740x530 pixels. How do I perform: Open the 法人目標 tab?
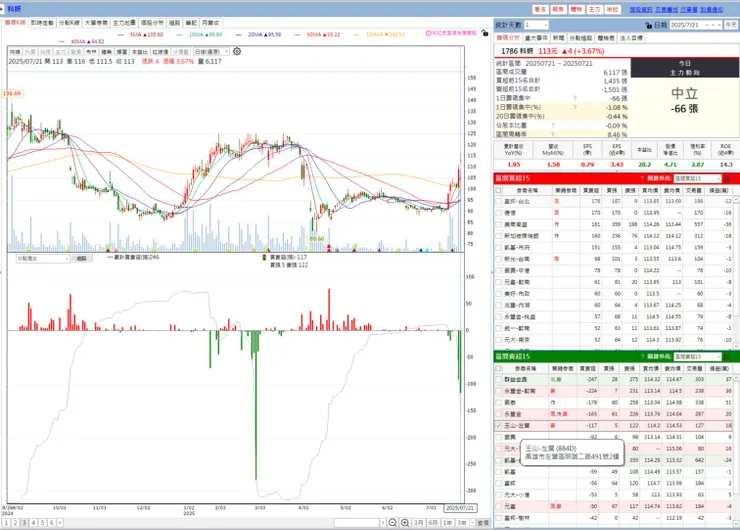[x=631, y=38]
